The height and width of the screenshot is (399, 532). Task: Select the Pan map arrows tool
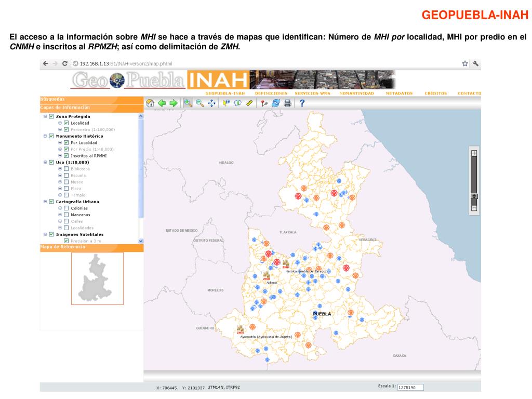[x=212, y=103]
